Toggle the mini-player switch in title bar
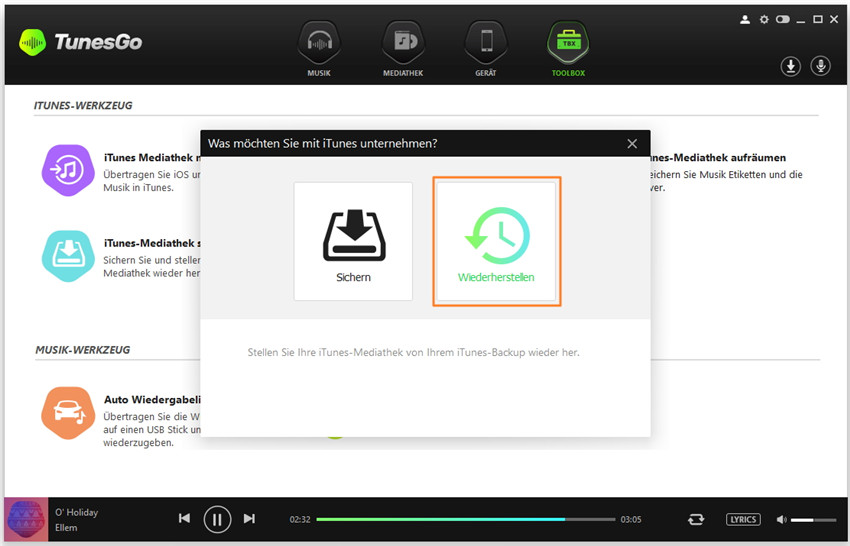850x546 pixels. 782,20
